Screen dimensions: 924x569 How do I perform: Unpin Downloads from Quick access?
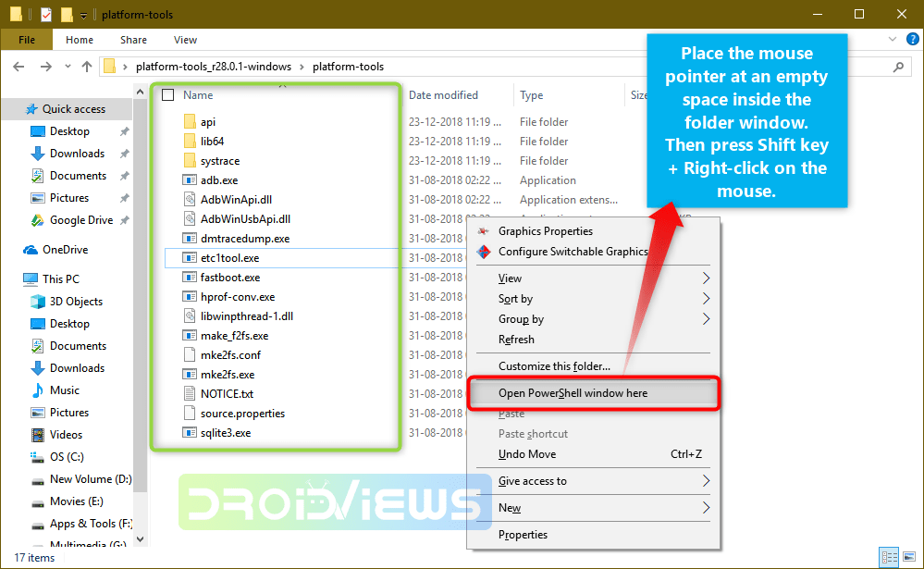tap(124, 154)
